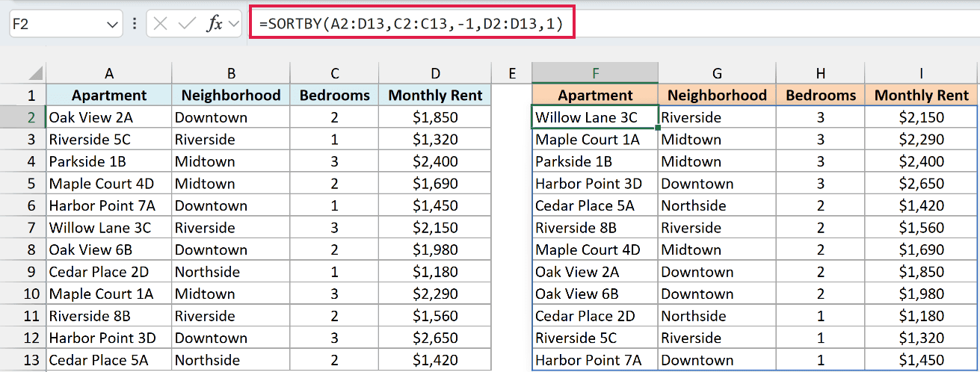
Task: Select cell D2 showing $1,850
Action: click(436, 117)
